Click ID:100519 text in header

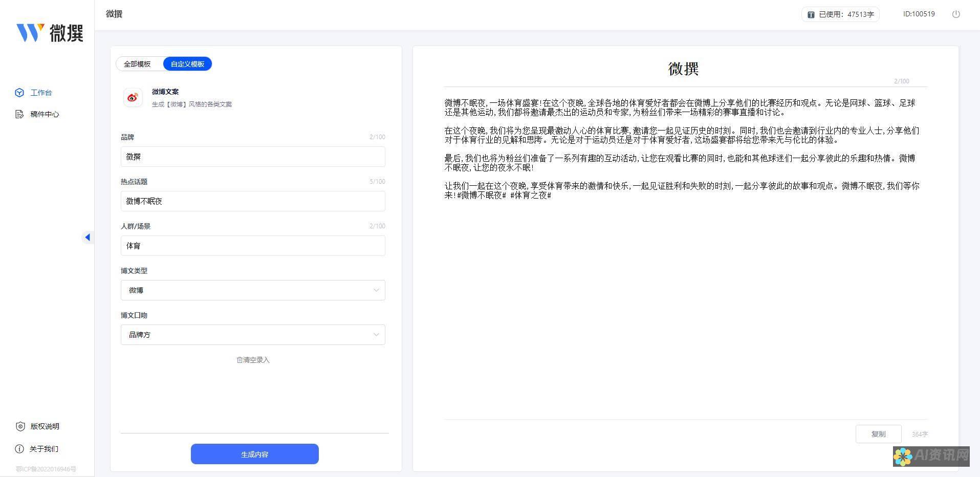(919, 14)
